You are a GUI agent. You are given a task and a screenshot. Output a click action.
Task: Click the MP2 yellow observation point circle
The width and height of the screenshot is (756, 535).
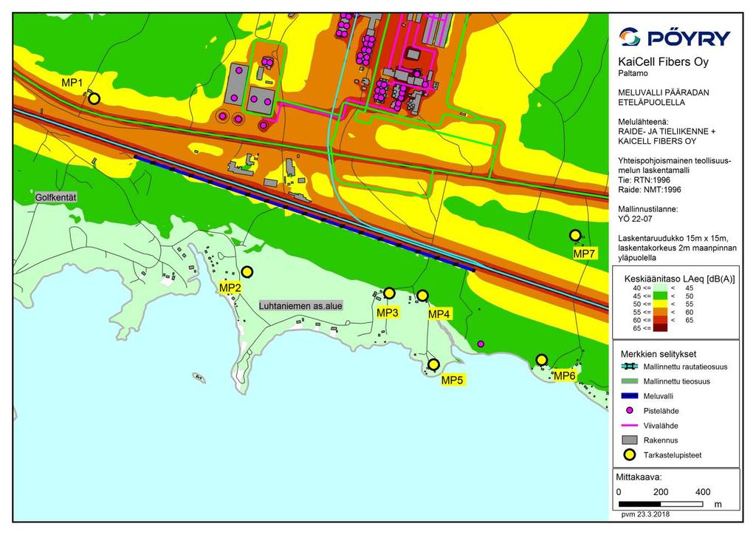(247, 272)
